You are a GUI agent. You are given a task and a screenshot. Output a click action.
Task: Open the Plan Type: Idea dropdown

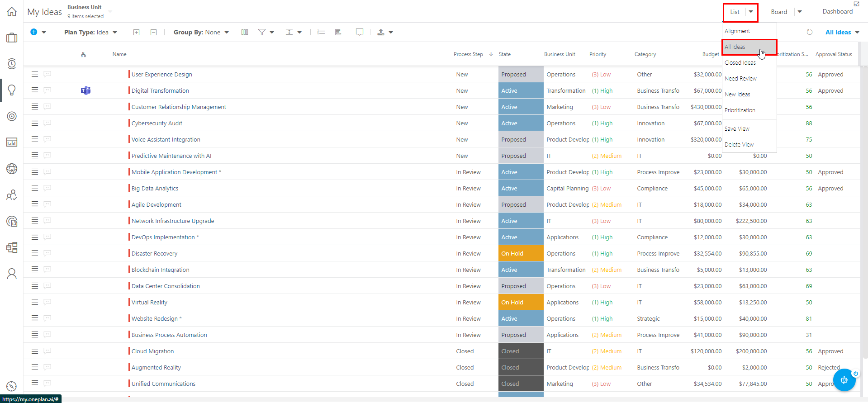pos(90,32)
